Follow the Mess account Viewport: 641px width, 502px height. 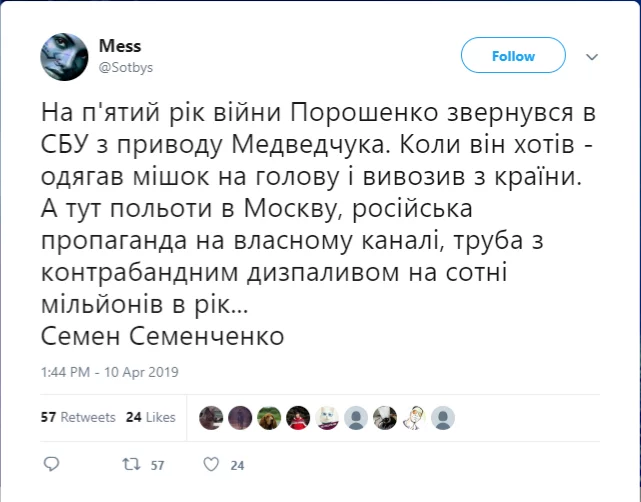(x=513, y=57)
